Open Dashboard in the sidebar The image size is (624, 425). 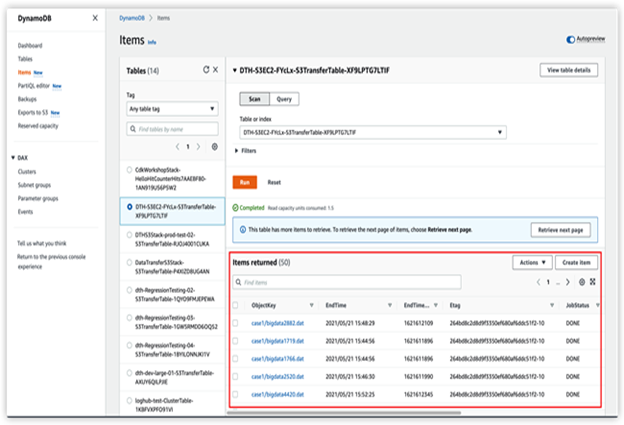click(x=30, y=45)
